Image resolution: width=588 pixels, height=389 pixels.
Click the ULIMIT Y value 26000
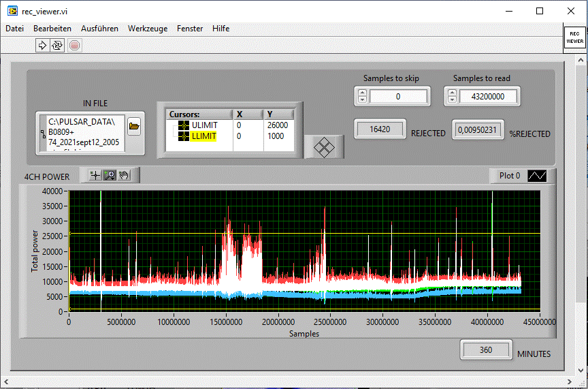278,125
